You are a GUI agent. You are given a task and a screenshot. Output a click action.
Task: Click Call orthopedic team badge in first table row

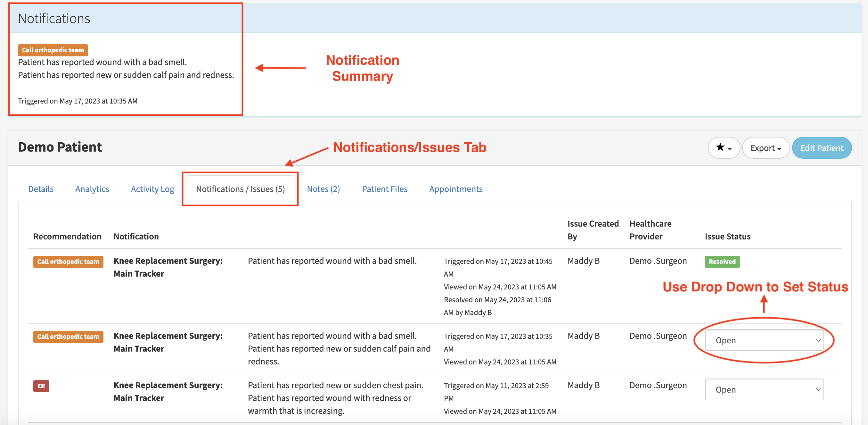pos(68,262)
